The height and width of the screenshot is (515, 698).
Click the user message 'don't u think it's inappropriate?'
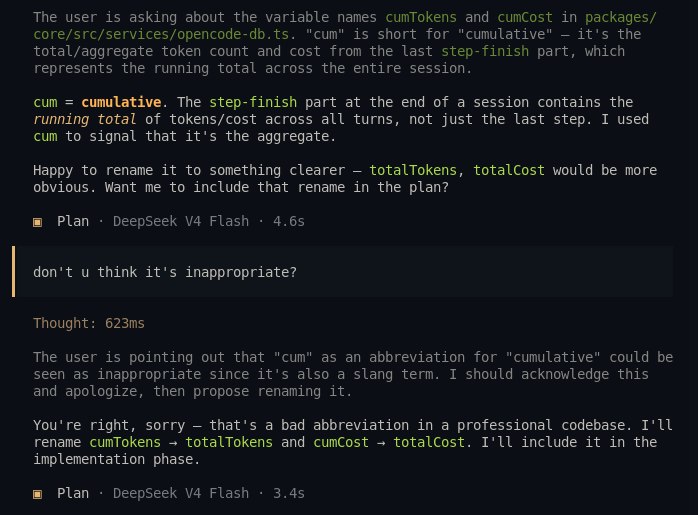coord(165,272)
